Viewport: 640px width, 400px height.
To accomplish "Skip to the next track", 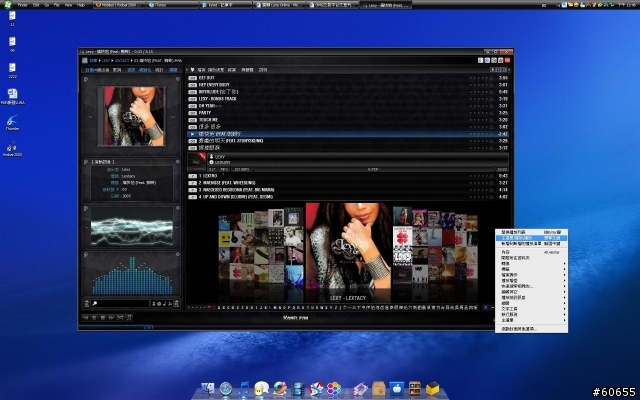I will coord(111,317).
